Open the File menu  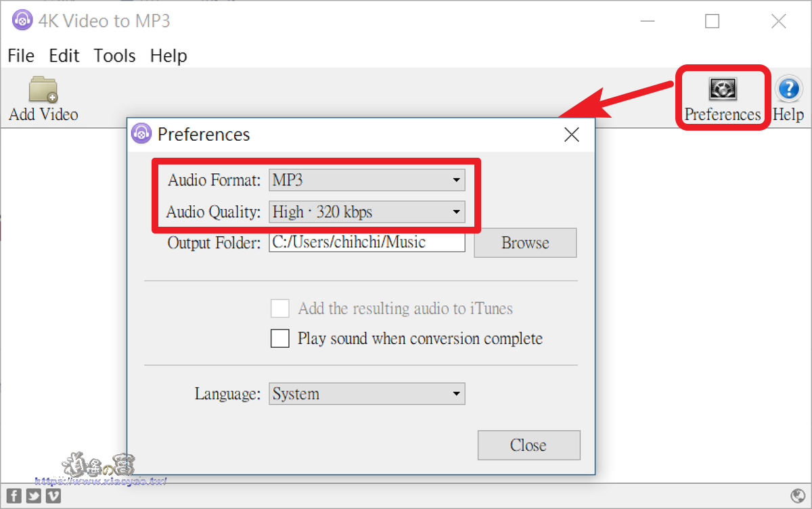(x=21, y=56)
